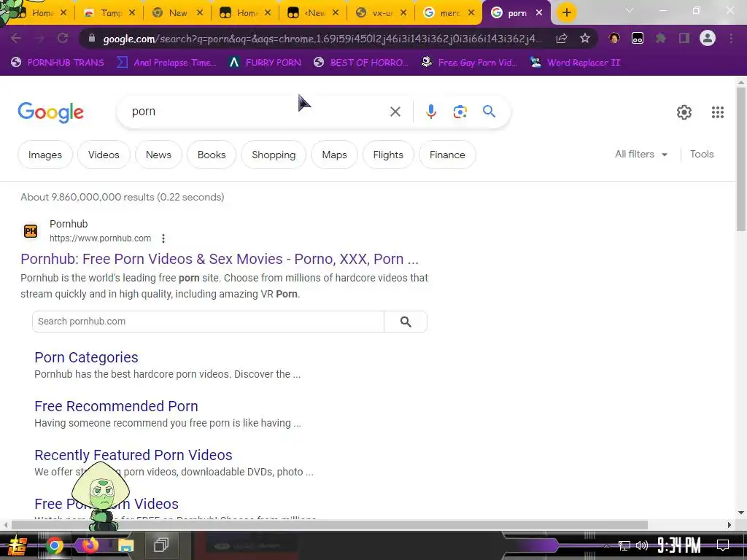The height and width of the screenshot is (560, 747).
Task: Open the network icon in system tray
Action: coord(624,545)
